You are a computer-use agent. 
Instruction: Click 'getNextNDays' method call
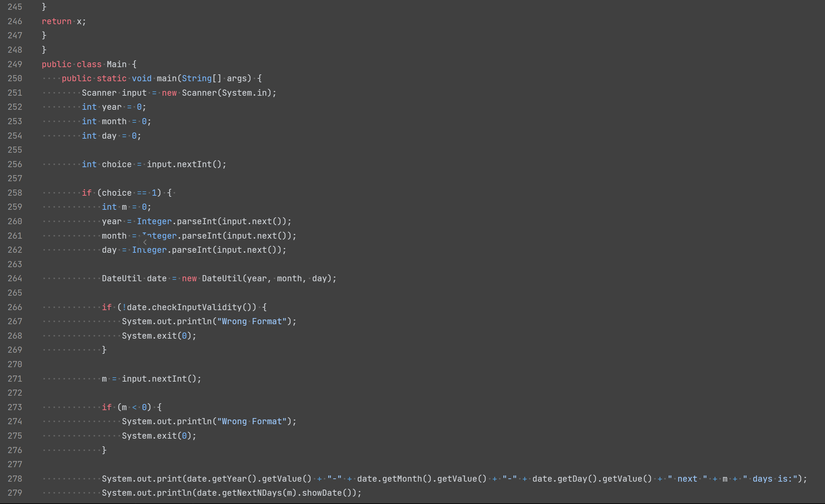[x=252, y=493]
